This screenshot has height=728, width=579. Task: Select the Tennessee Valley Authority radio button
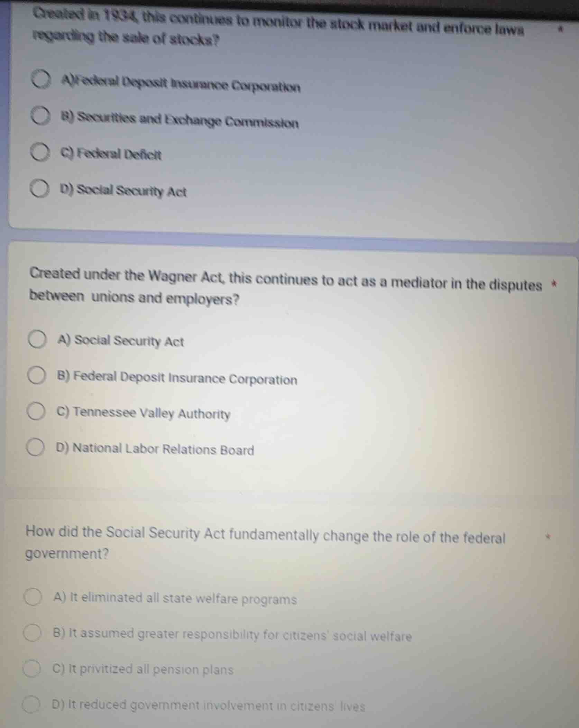click(x=36, y=411)
